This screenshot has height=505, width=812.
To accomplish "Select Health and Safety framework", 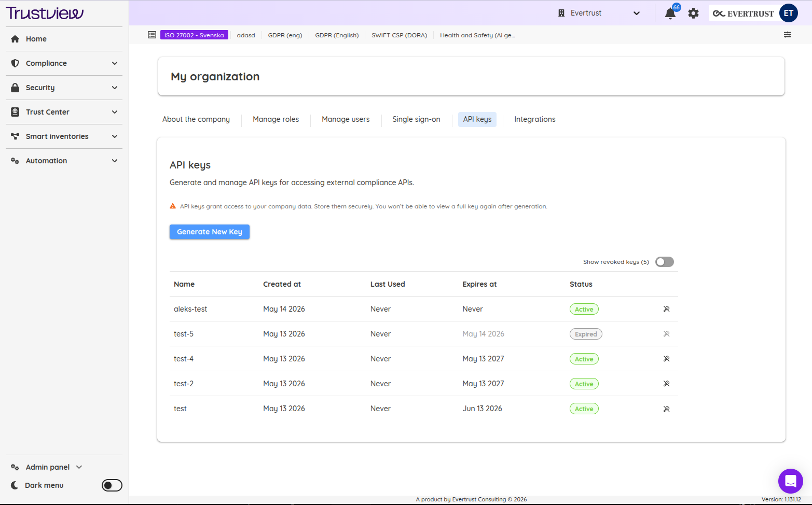I will (477, 35).
